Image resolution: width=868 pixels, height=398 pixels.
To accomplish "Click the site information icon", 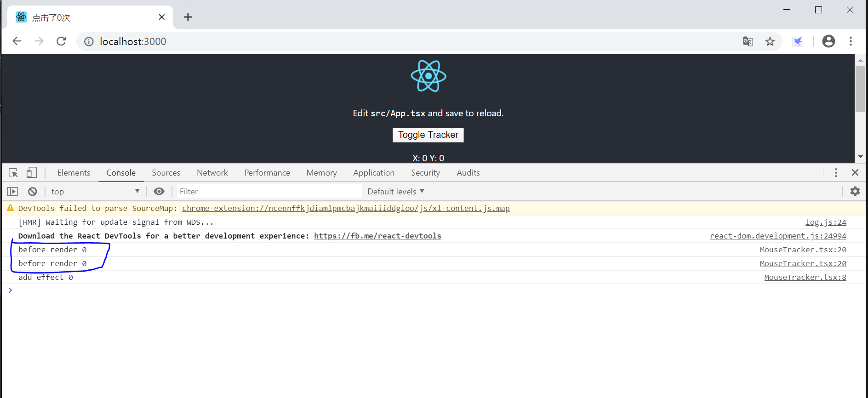I will coord(89,42).
